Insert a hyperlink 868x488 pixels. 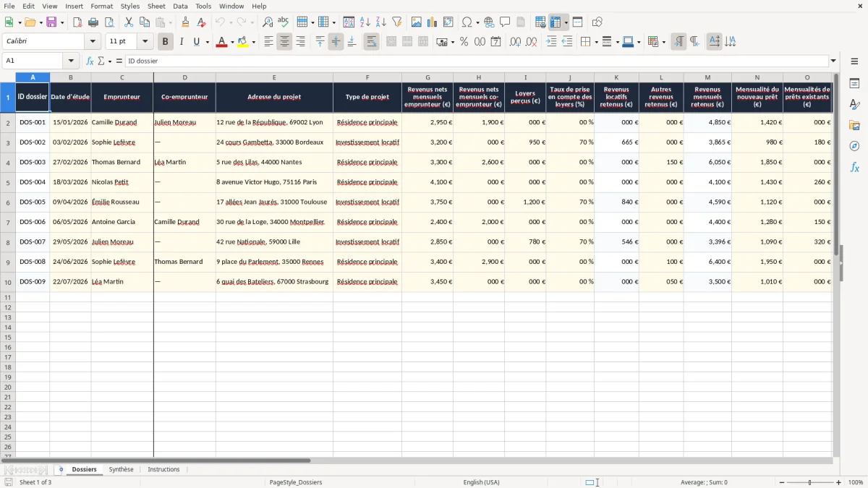tap(489, 22)
